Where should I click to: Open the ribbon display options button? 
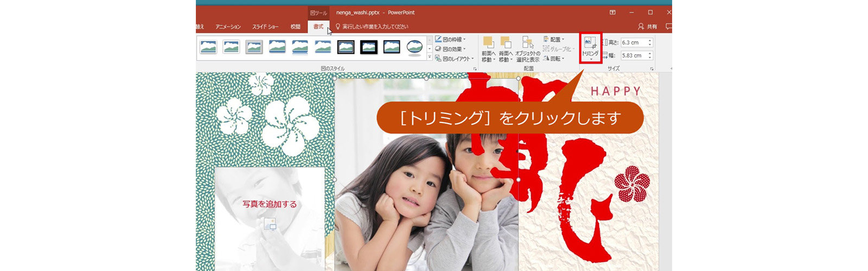tap(612, 12)
